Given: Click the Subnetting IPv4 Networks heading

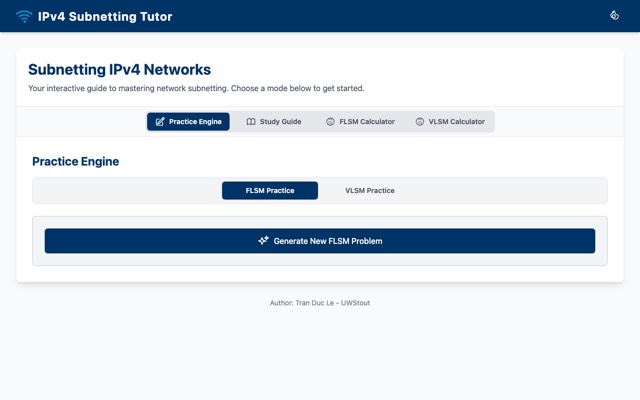Looking at the screenshot, I should click(x=120, y=69).
